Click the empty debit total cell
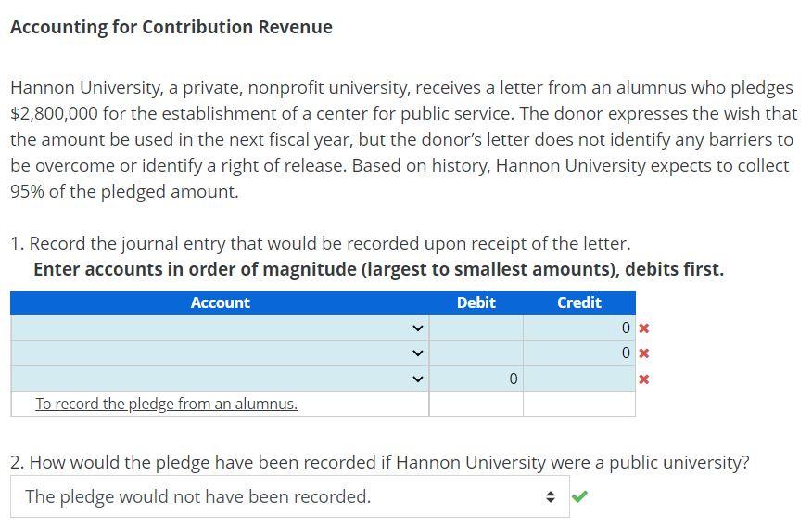The image size is (812, 527). 476,404
